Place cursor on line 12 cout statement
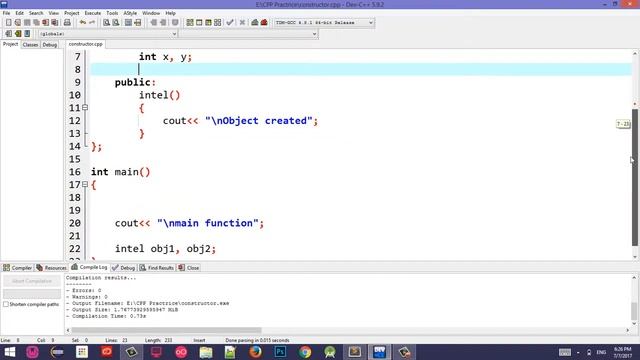This screenshot has height=360, width=640. 240,121
